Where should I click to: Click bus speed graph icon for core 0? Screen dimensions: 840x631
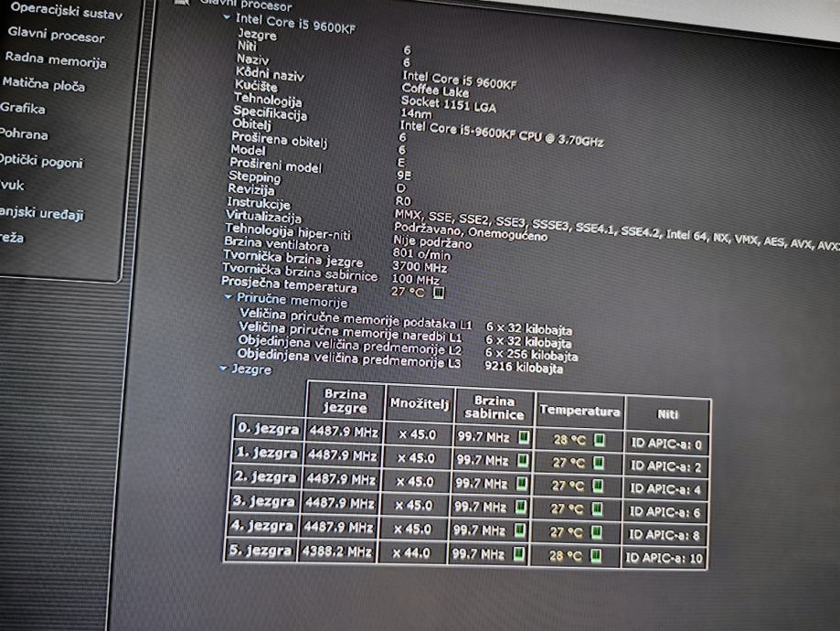[x=524, y=437]
